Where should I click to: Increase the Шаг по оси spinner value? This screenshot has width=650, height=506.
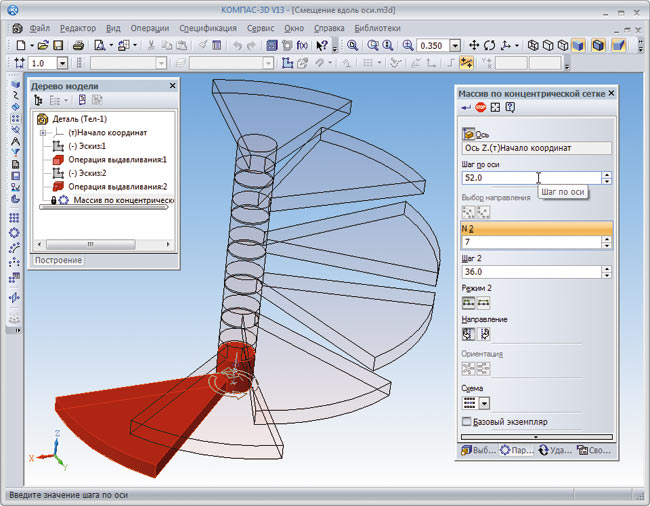[x=606, y=174]
